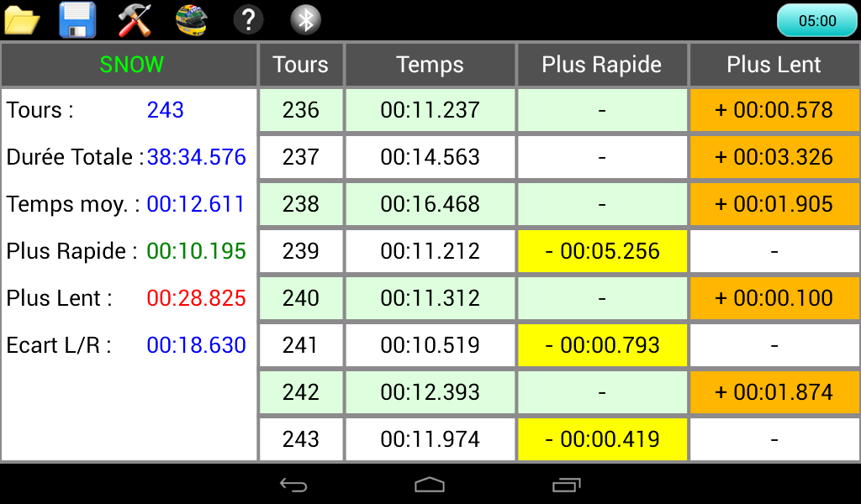Select lap time 00:10.519
Screen dimensions: 861x504
pyautogui.click(x=430, y=345)
